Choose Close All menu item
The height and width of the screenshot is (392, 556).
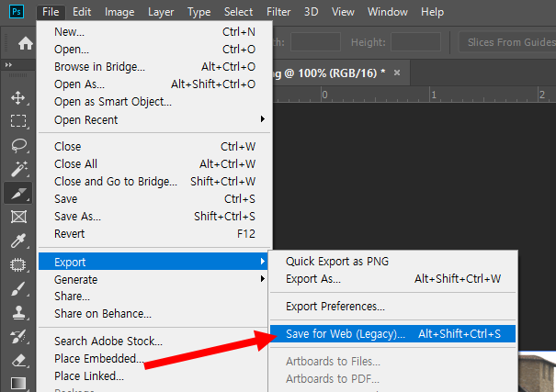pos(155,163)
